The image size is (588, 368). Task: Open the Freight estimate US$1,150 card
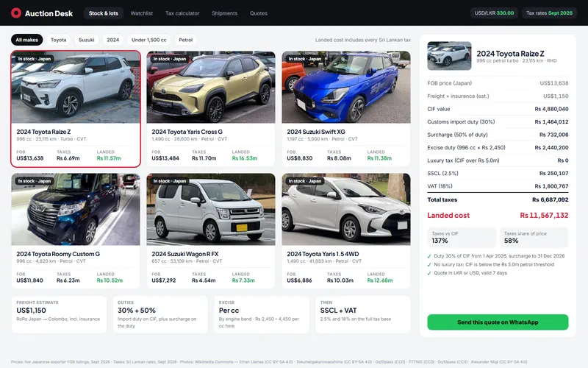59,314
